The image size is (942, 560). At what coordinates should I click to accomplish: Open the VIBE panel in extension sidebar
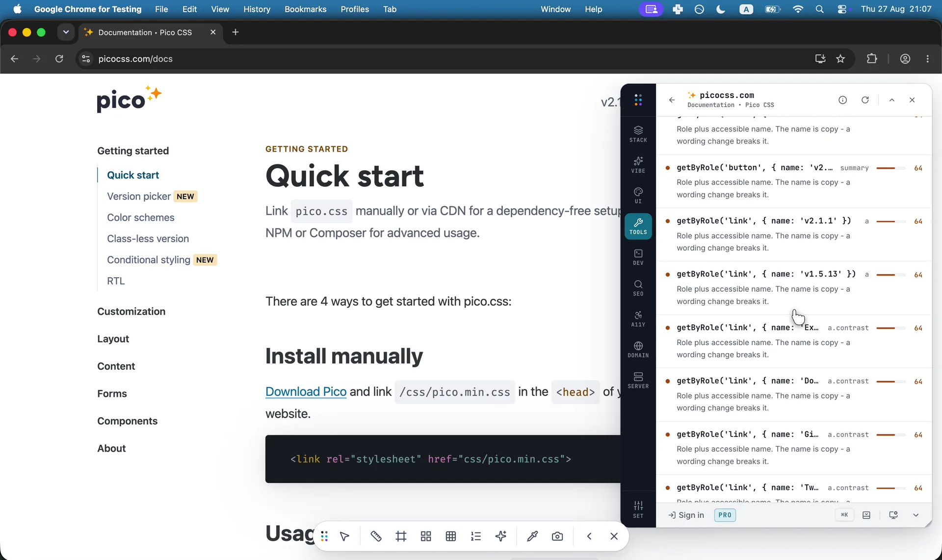[638, 165]
